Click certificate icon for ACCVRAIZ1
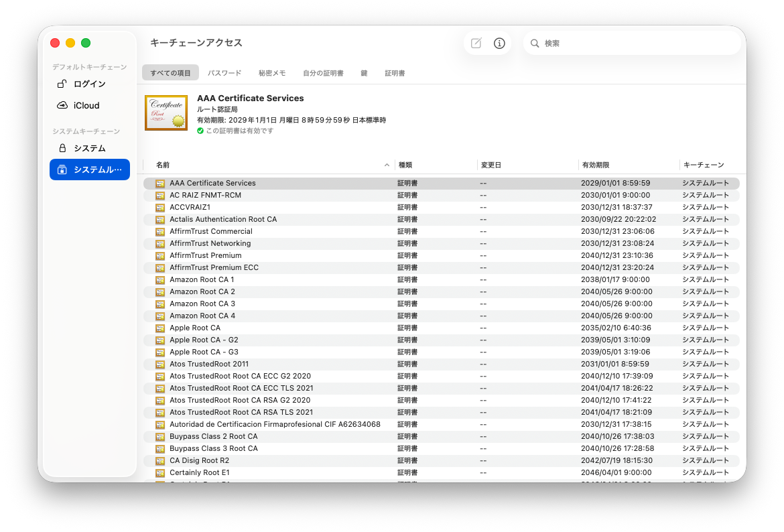This screenshot has height=532, width=784. pos(160,208)
